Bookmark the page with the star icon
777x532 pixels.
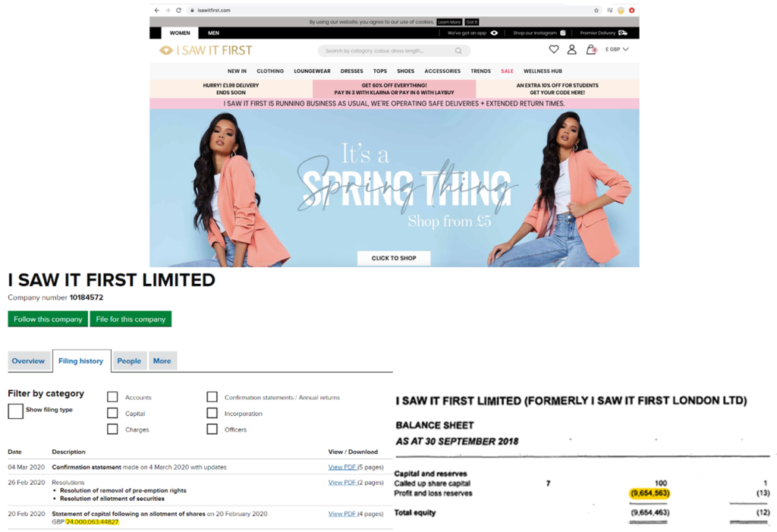click(596, 10)
